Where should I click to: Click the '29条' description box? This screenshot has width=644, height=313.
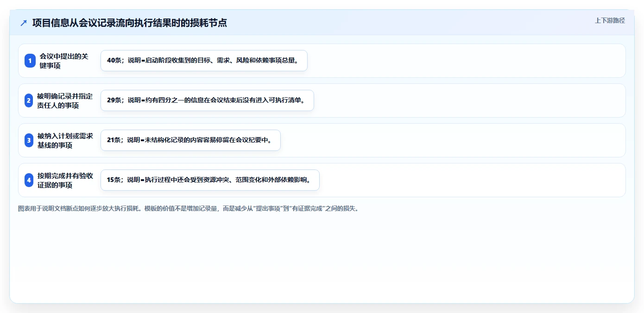coord(207,100)
